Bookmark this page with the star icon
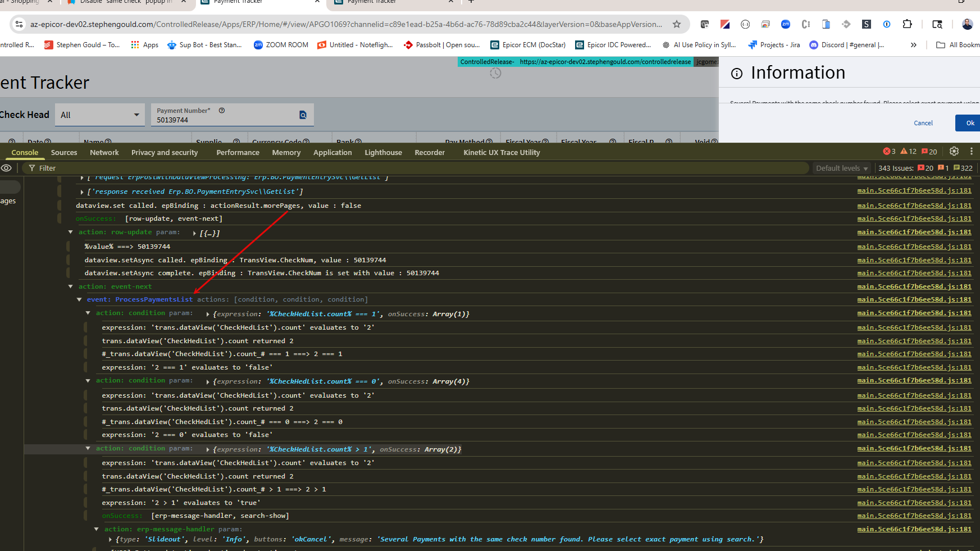 (x=677, y=24)
